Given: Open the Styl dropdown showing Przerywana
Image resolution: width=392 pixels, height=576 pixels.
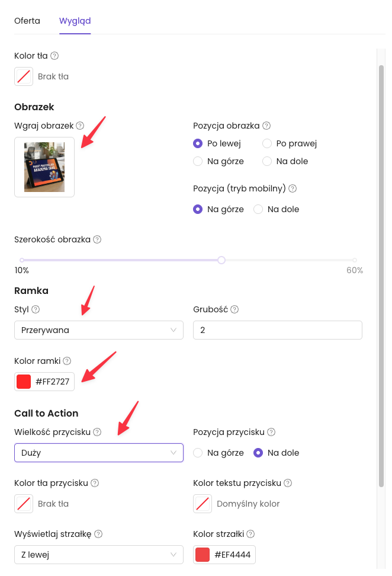Looking at the screenshot, I should coord(99,330).
